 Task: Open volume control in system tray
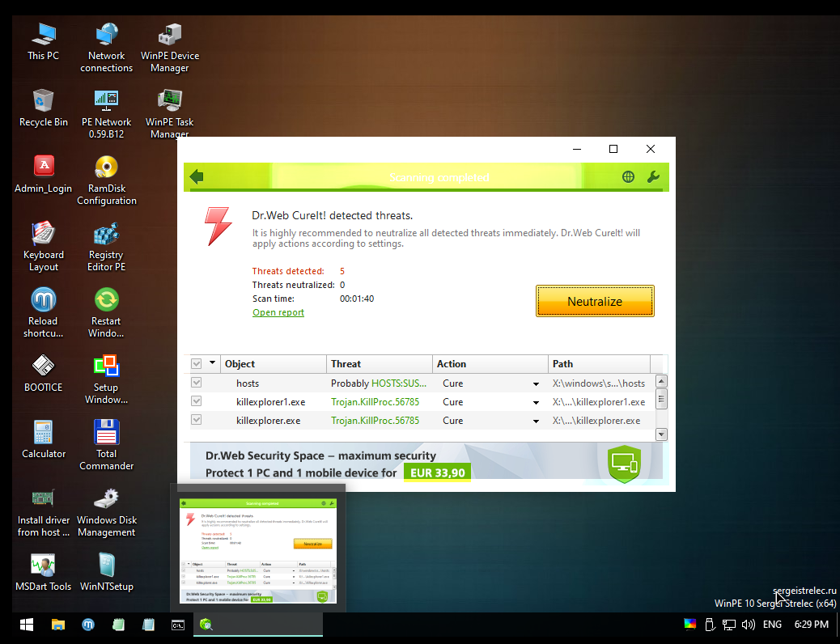coord(749,625)
